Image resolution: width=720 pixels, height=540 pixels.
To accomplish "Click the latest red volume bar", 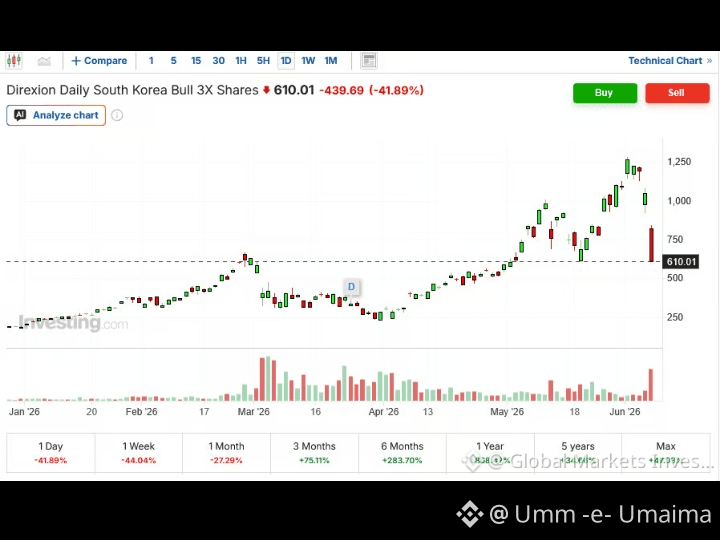I will (651, 385).
